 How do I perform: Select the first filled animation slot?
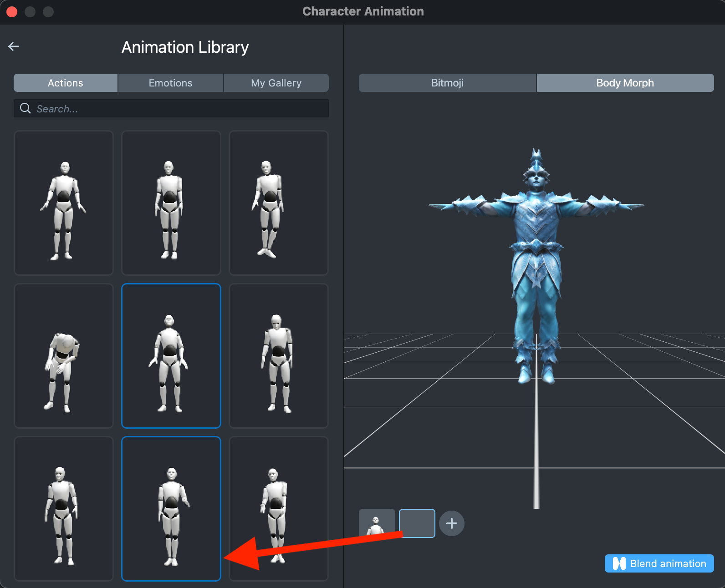[x=377, y=523]
